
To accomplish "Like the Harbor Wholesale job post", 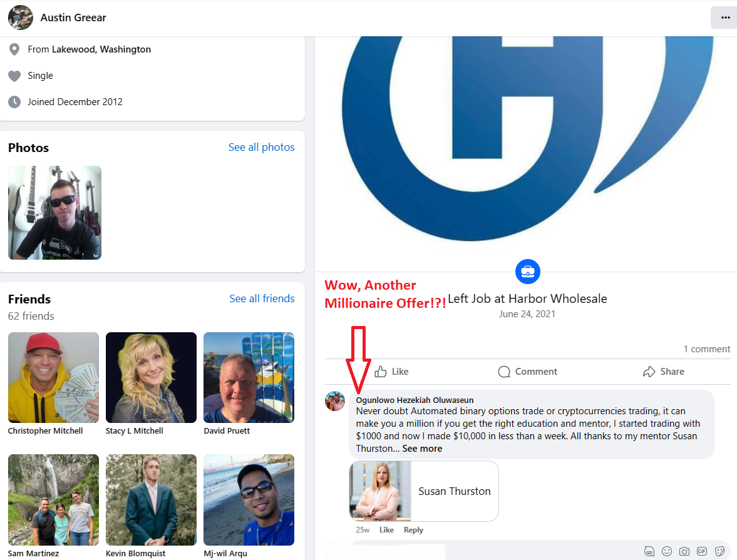I will (x=391, y=372).
